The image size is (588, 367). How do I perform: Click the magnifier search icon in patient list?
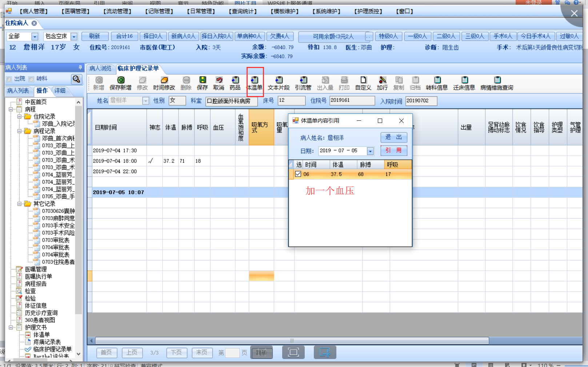click(76, 79)
